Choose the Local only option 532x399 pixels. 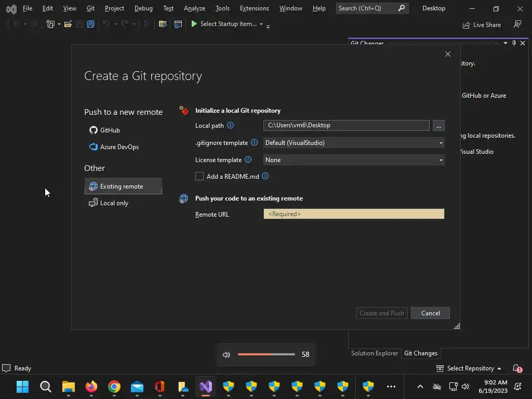pyautogui.click(x=109, y=203)
